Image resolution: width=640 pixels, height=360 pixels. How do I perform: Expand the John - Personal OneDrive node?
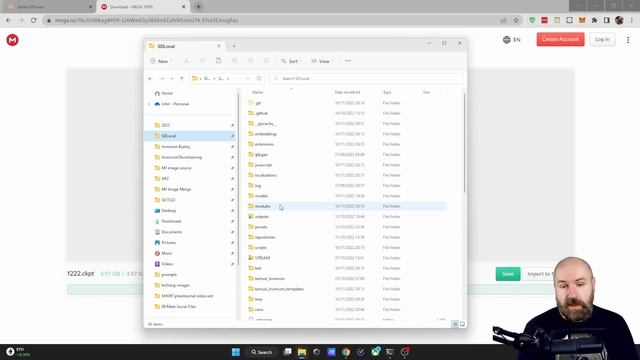[149, 104]
